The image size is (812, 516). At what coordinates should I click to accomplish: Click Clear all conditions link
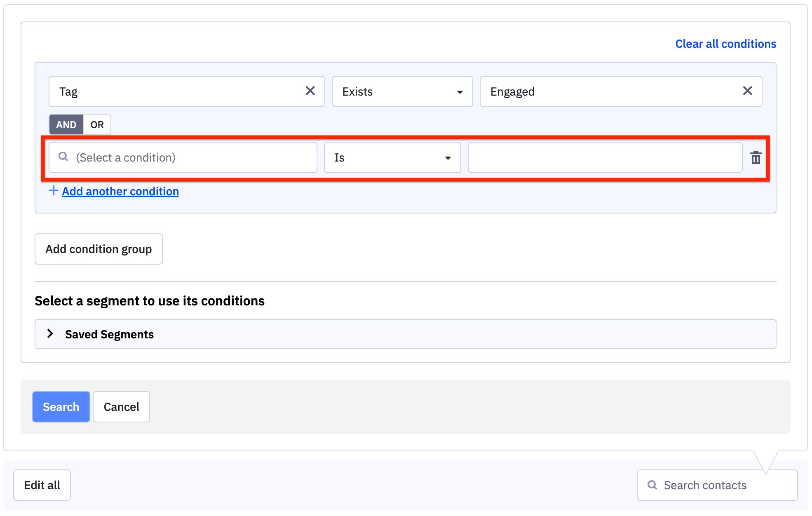point(725,44)
